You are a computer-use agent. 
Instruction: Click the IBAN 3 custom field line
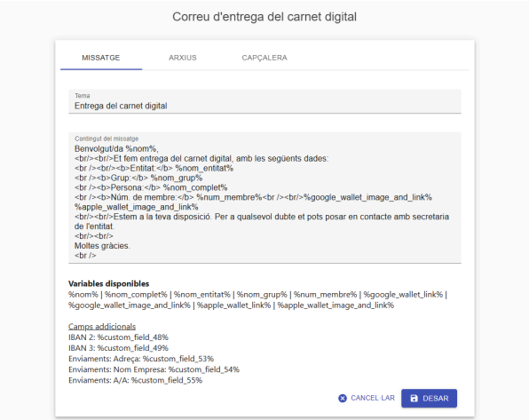118,348
